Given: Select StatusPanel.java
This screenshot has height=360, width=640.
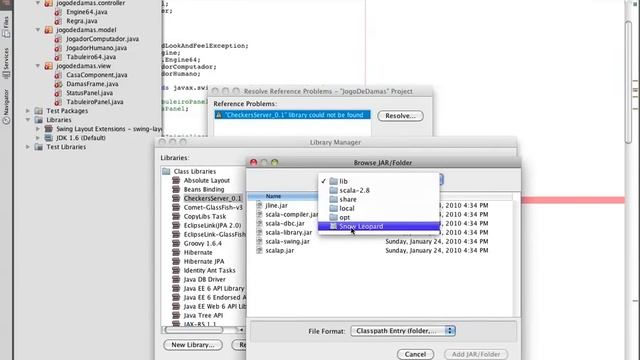Looking at the screenshot, I should coord(89,93).
